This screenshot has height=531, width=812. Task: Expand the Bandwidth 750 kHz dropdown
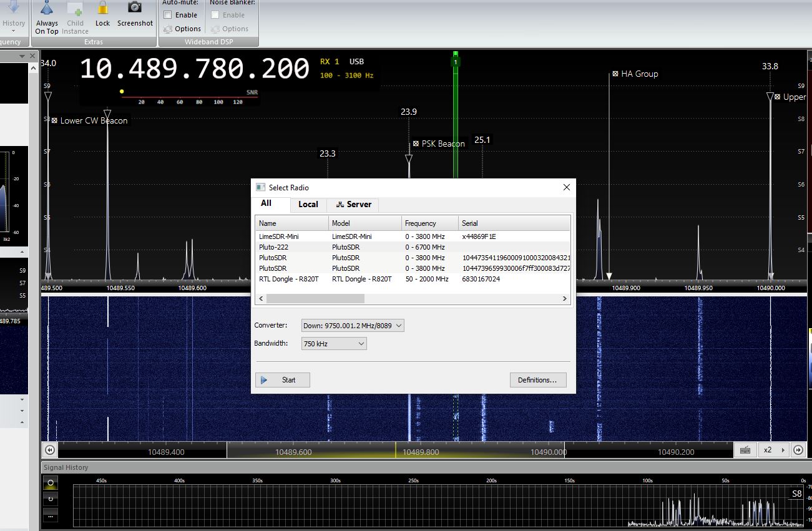pos(334,344)
